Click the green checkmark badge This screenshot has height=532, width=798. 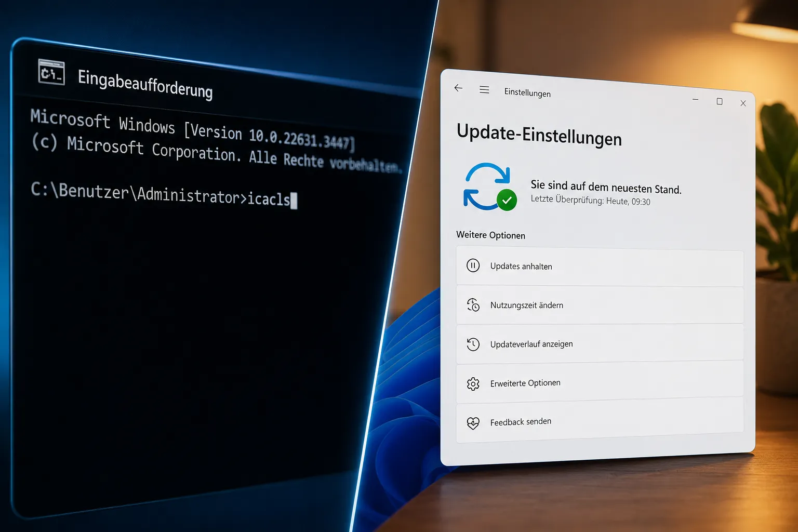click(507, 200)
